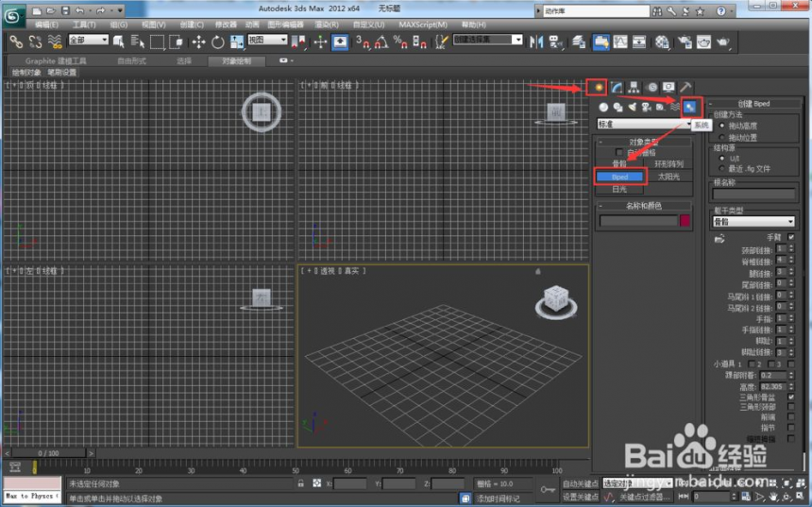Open the Curve Editor

pos(620,42)
